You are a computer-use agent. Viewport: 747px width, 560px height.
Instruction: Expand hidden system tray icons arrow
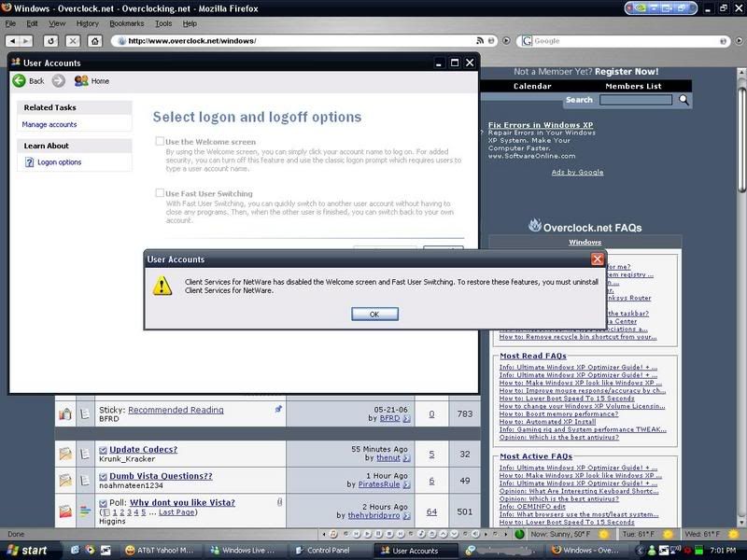[641, 551]
